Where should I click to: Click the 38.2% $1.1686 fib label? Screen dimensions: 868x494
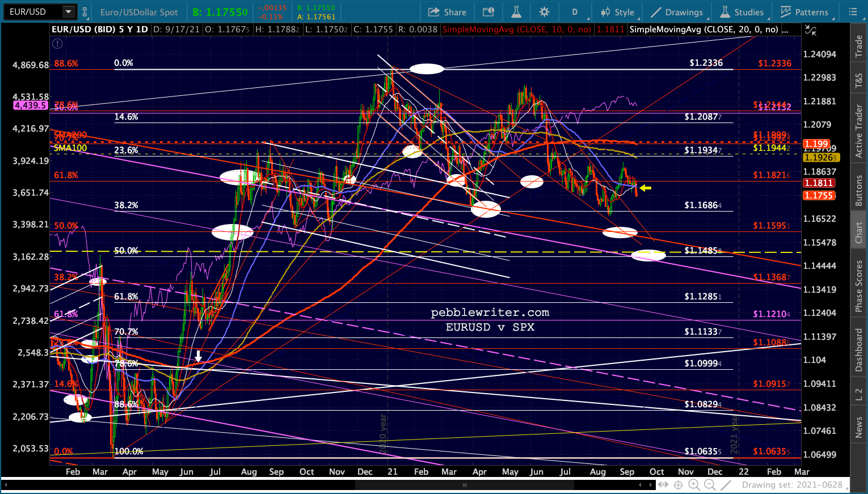click(703, 205)
